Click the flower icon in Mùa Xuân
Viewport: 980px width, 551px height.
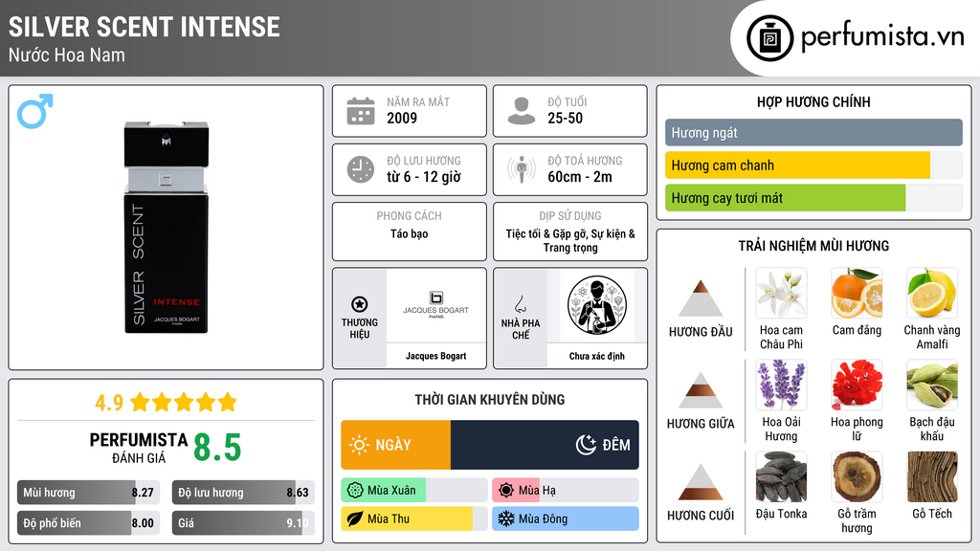pyautogui.click(x=355, y=491)
